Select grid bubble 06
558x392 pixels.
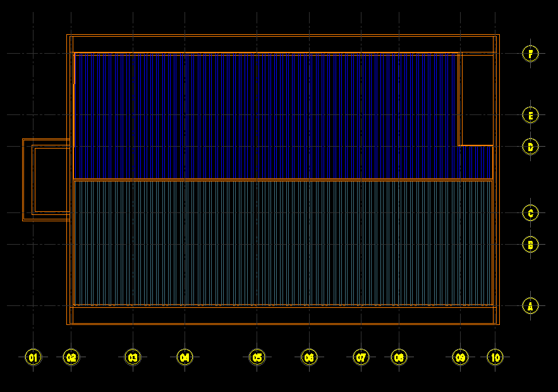click(309, 358)
